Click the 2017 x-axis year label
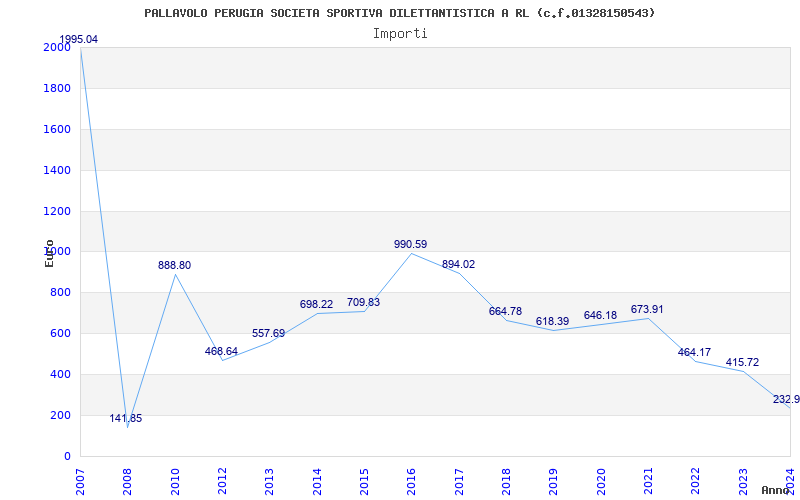800x500 pixels. coord(459,482)
